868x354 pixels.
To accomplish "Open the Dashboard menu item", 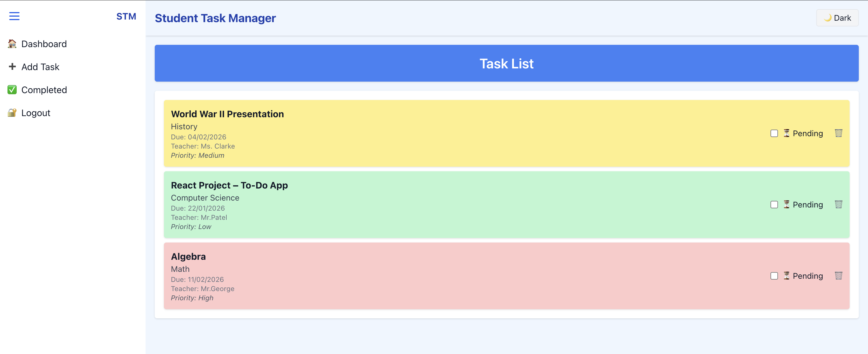I will coord(44,44).
